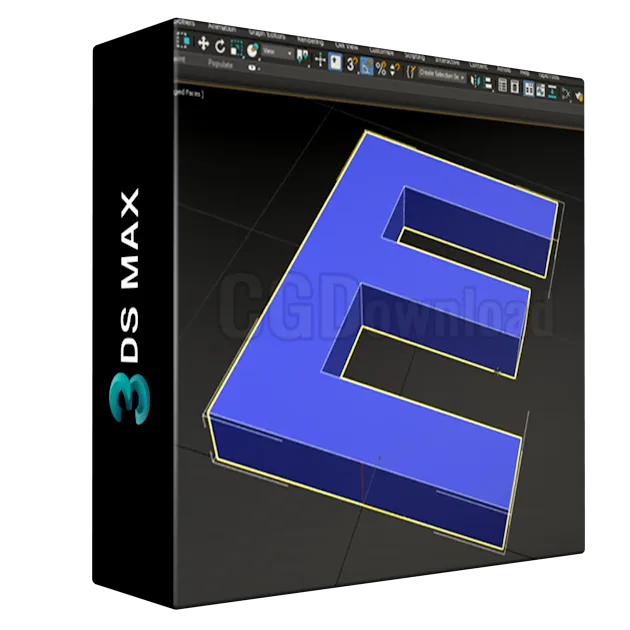Toggle the 3D Snaps button

(x=352, y=64)
